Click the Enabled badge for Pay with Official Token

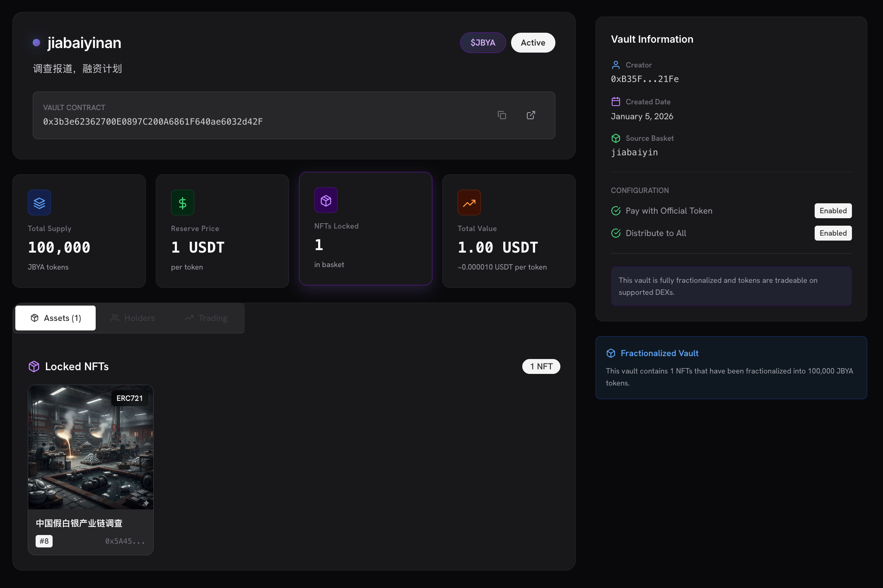[833, 211]
